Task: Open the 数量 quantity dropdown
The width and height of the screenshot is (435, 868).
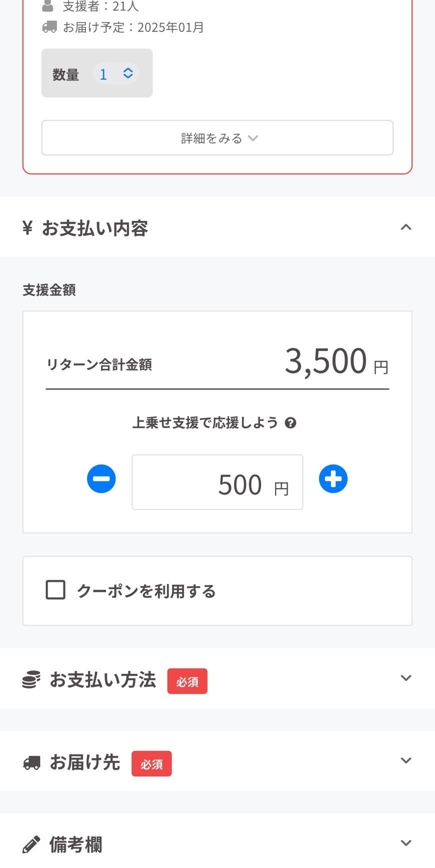Action: [115, 73]
